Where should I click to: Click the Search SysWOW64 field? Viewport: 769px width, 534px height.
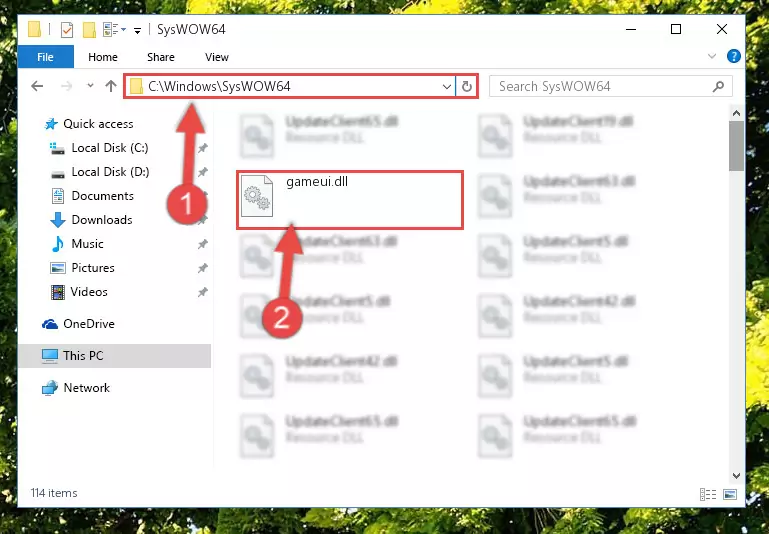(x=611, y=87)
